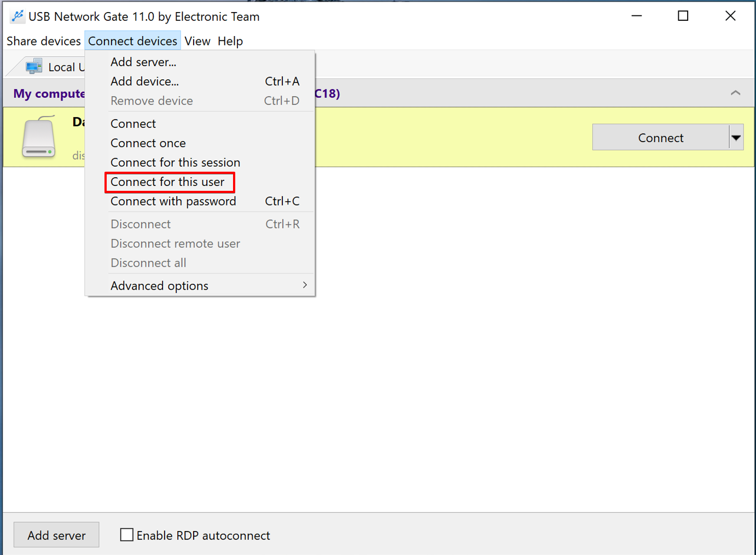Select Connect with password entry
756x555 pixels.
pyautogui.click(x=173, y=201)
